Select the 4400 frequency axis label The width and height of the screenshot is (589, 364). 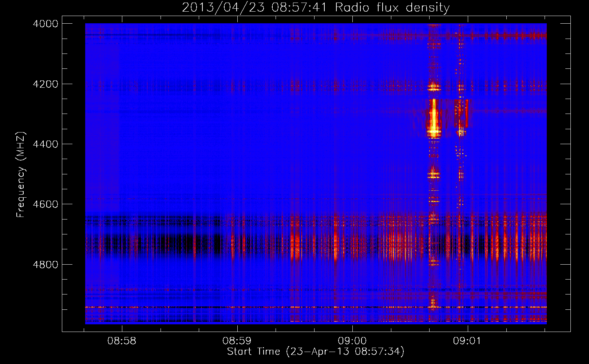[46, 144]
